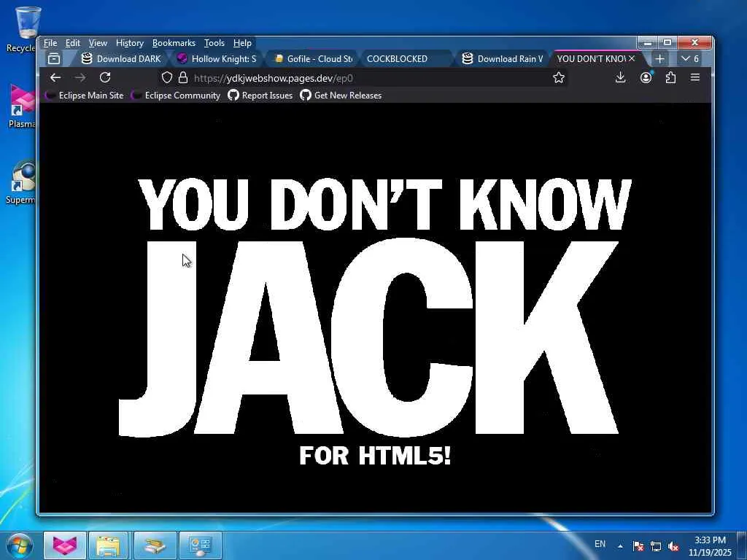Image resolution: width=747 pixels, height=560 pixels.
Task: Switch to Gofile - Cloud tab
Action: pyautogui.click(x=313, y=59)
